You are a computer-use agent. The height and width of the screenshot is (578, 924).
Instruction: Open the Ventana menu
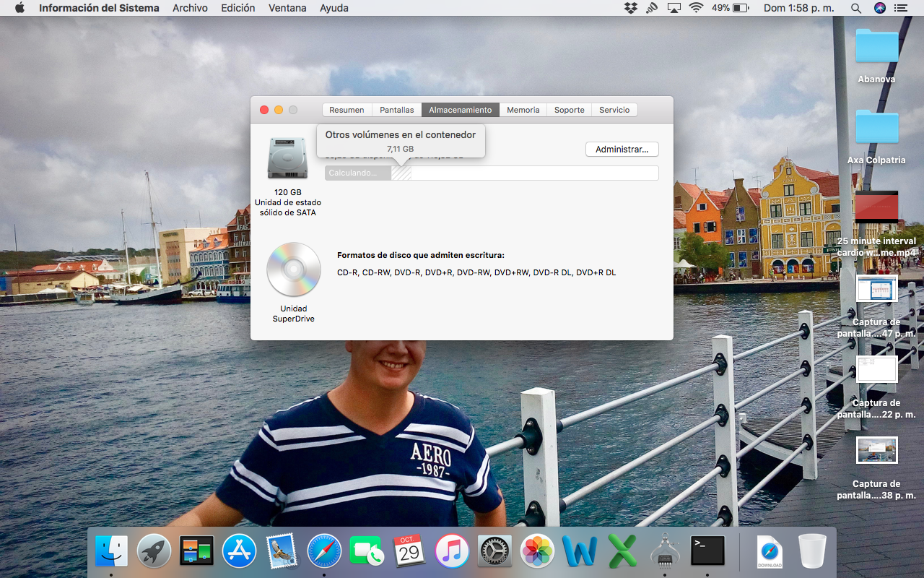tap(287, 8)
